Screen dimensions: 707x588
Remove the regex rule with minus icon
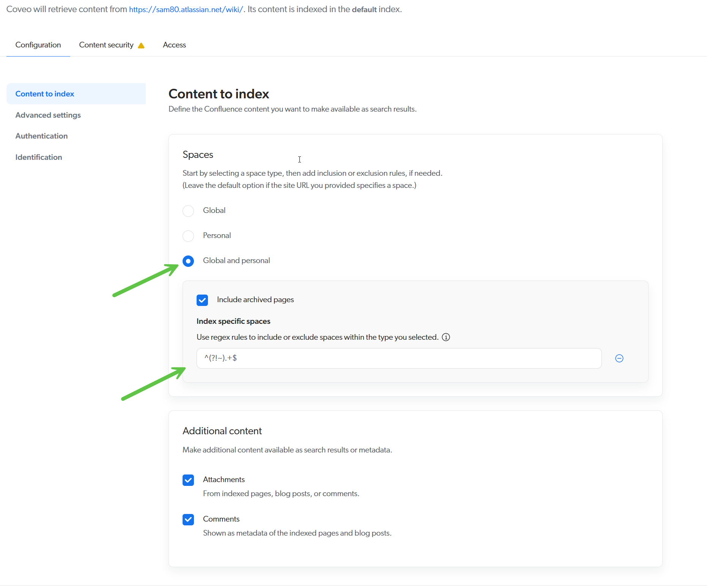(619, 358)
